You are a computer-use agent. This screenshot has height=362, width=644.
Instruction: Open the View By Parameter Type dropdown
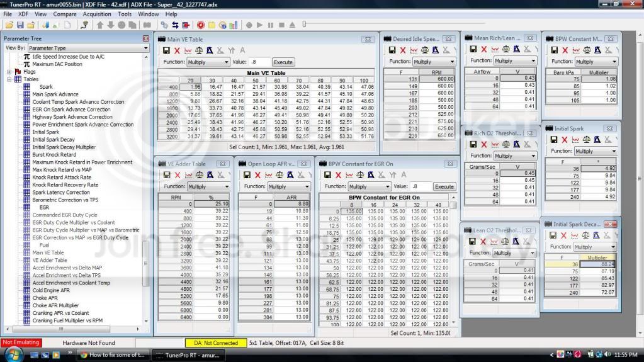pos(88,48)
